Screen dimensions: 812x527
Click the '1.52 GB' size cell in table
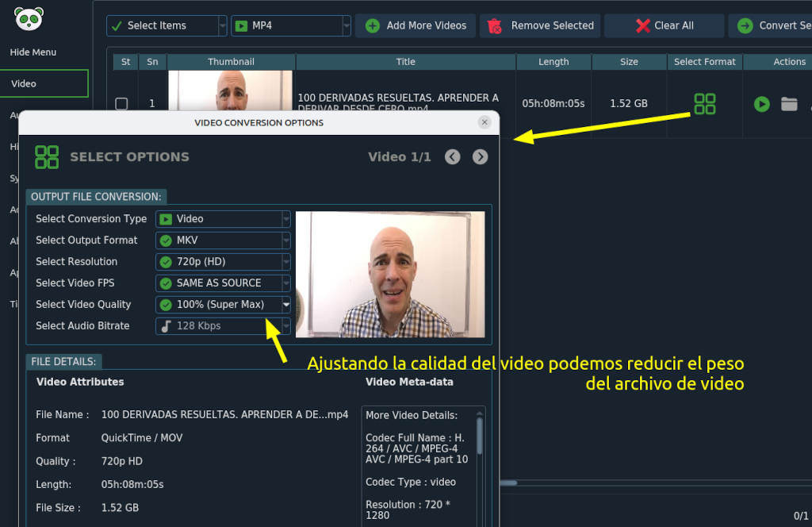(629, 104)
